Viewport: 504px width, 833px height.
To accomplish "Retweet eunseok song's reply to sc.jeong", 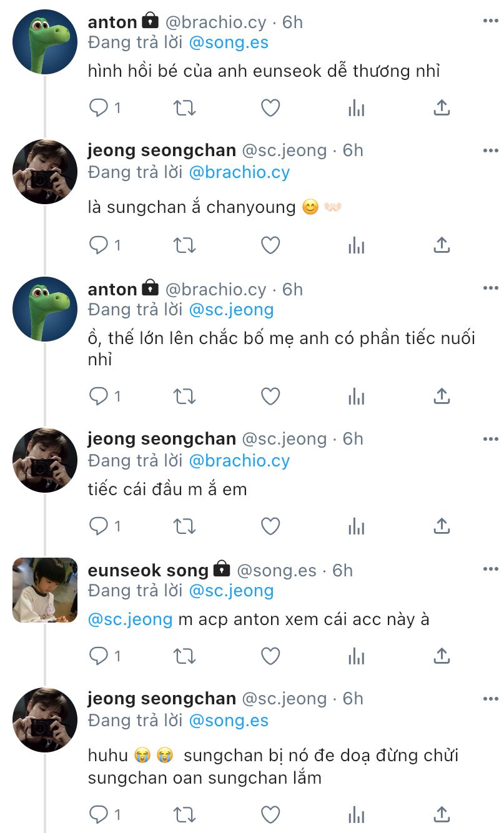I will (184, 656).
